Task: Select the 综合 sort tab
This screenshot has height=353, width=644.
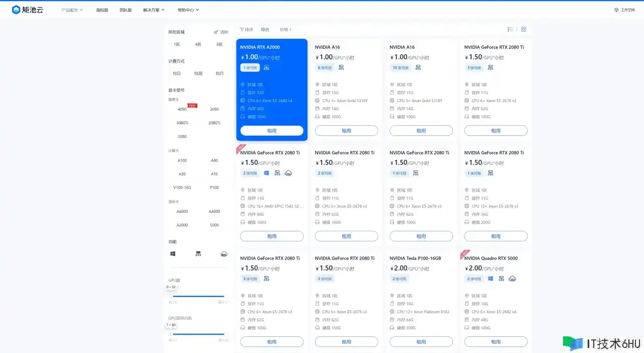Action: (265, 30)
